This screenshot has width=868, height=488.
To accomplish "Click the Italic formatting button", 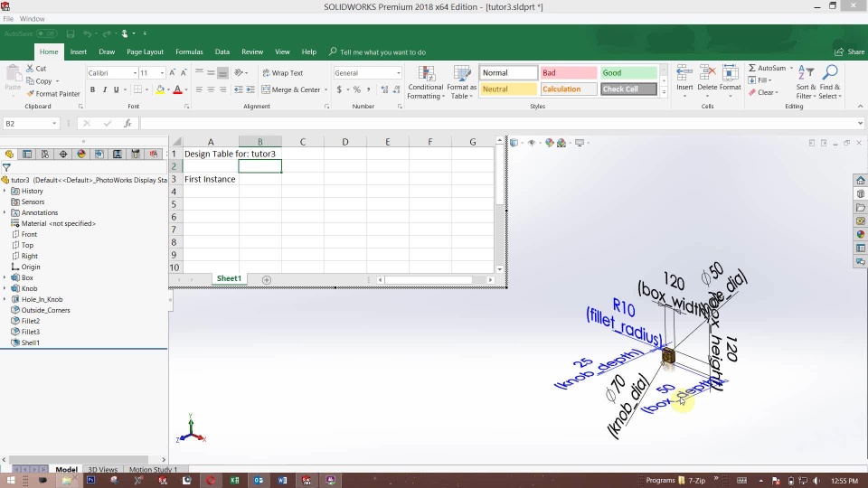I will [104, 89].
